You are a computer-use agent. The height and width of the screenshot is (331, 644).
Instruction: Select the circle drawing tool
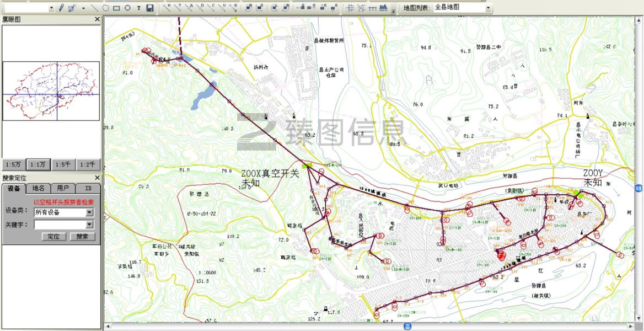[127, 8]
